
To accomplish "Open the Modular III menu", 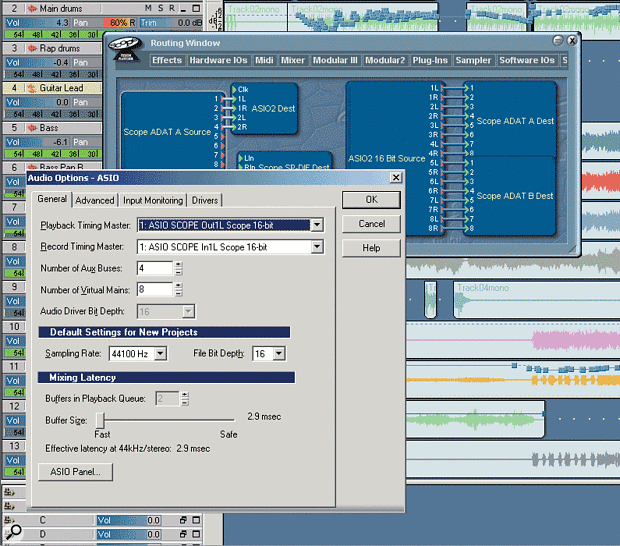I will pyautogui.click(x=335, y=60).
